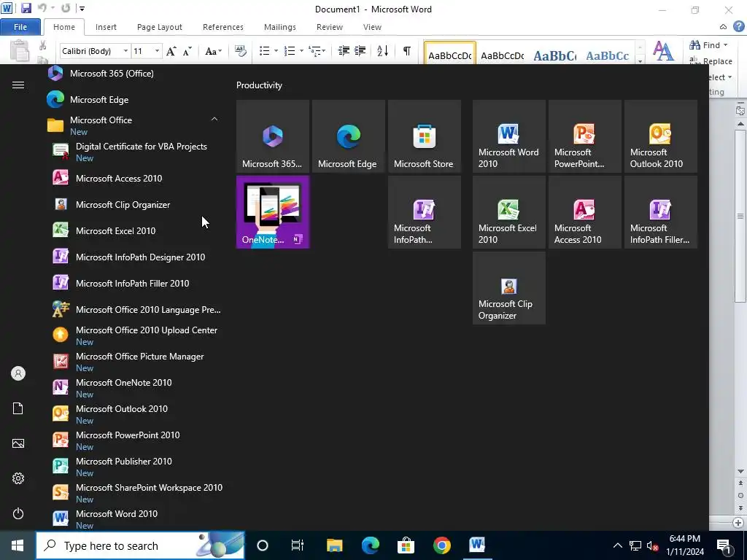This screenshot has width=747, height=560.
Task: Open Microsoft Clip Organizer in app list
Action: tap(135, 204)
